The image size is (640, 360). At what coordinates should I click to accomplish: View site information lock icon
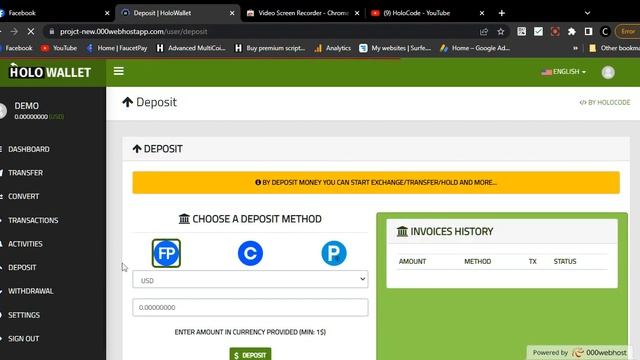(51, 31)
